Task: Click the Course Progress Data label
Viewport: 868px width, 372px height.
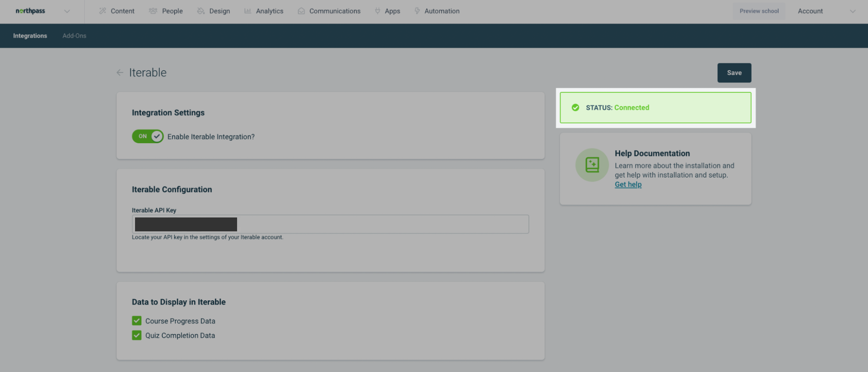Action: [x=180, y=321]
